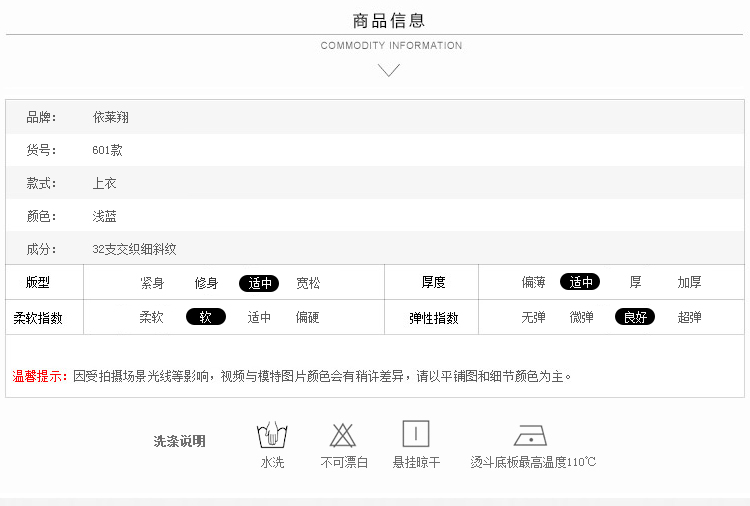Click the 水洗 caption text
750x506 pixels.
click(272, 462)
